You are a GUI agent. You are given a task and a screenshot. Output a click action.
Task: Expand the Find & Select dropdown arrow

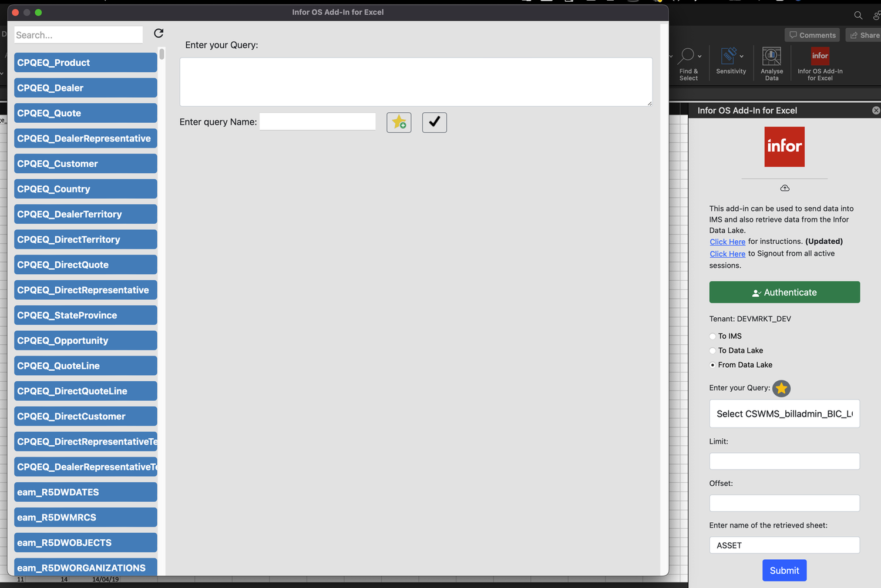(x=700, y=56)
